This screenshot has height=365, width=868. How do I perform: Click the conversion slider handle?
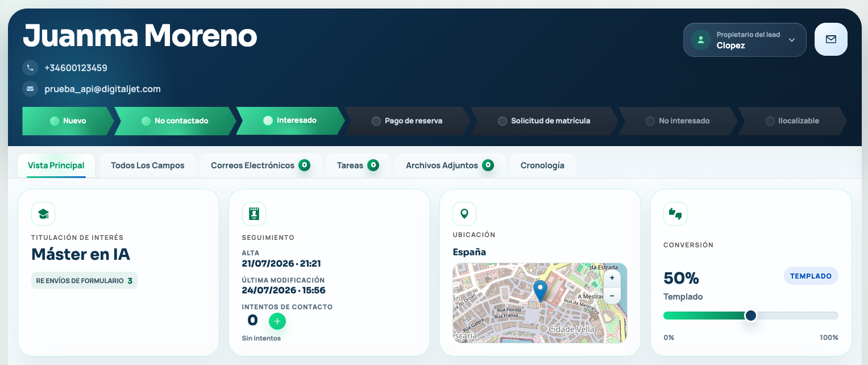[x=751, y=316]
